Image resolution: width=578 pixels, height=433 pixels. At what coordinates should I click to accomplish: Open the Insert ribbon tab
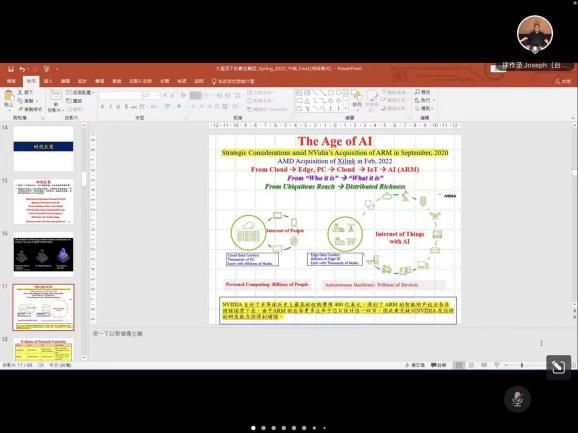(48, 81)
